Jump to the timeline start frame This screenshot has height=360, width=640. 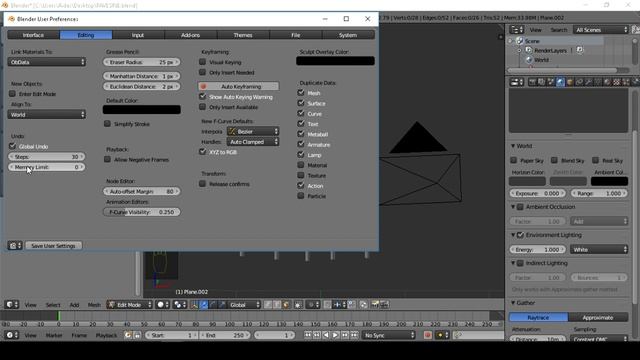[x=307, y=335]
